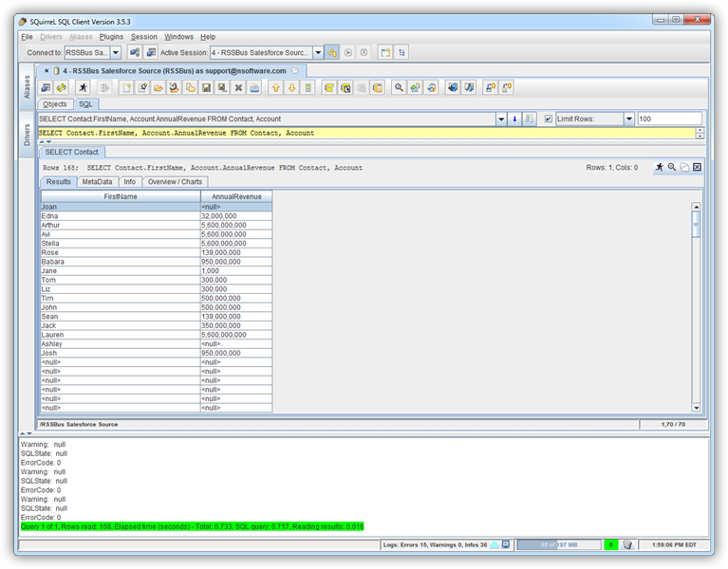728x569 pixels.
Task: Click the print icon in session toolbar
Action: click(x=255, y=87)
